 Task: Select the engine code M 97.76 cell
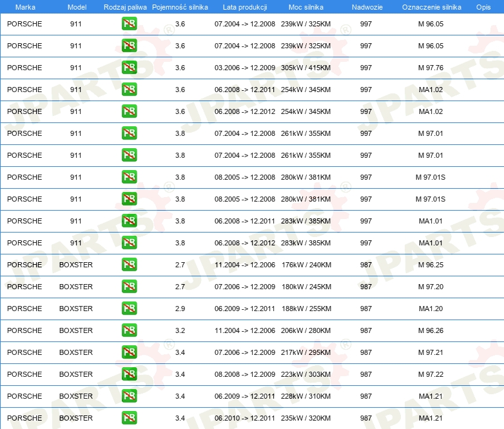431,68
